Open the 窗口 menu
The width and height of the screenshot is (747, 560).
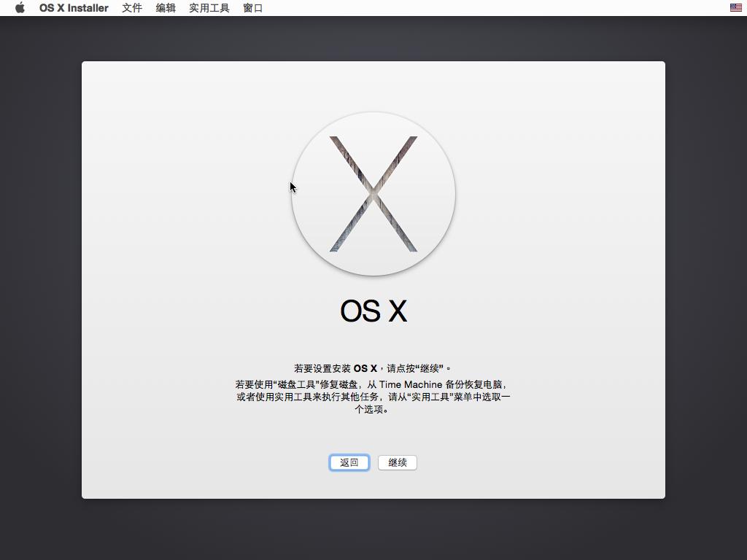point(252,8)
